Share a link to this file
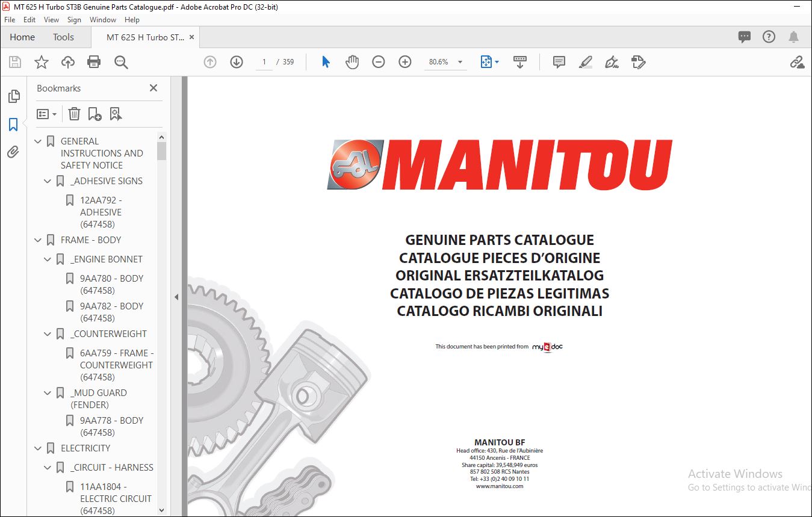 (x=798, y=62)
